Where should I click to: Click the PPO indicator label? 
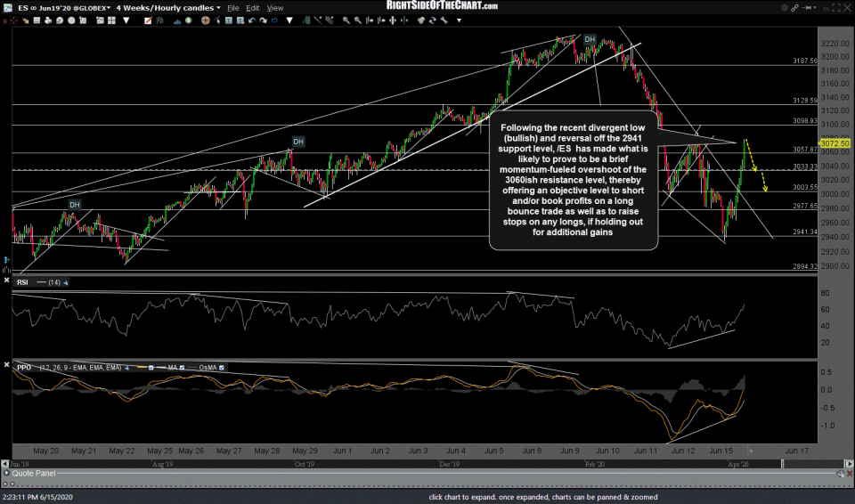pos(24,368)
